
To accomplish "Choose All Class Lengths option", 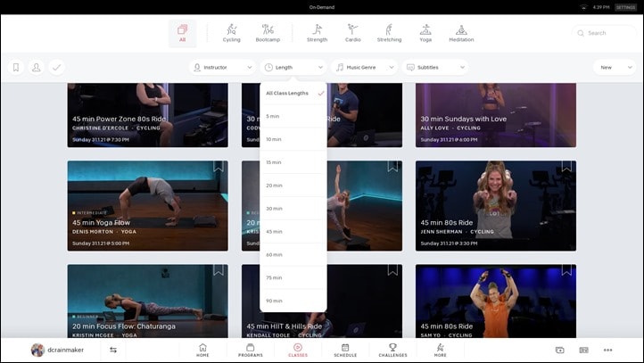I will [293, 94].
